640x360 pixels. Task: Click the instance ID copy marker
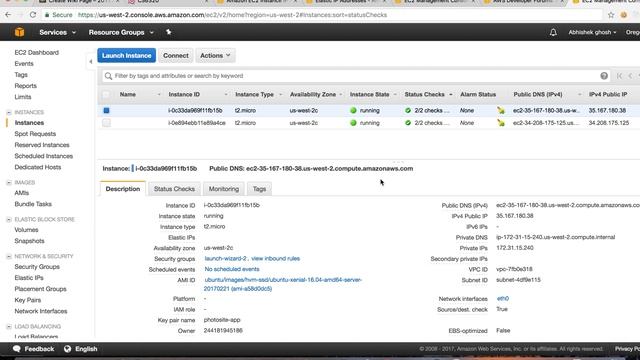pyautogui.click(x=133, y=169)
